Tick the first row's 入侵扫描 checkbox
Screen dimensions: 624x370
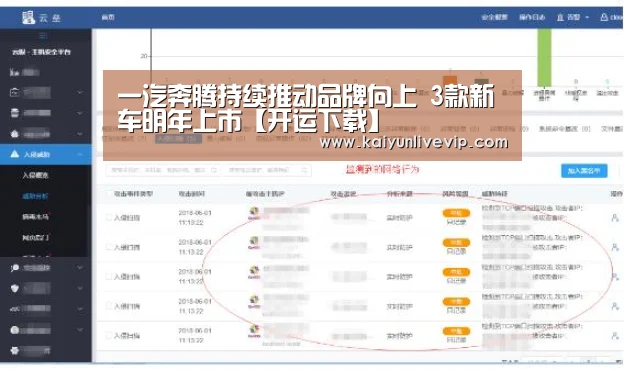tap(109, 218)
